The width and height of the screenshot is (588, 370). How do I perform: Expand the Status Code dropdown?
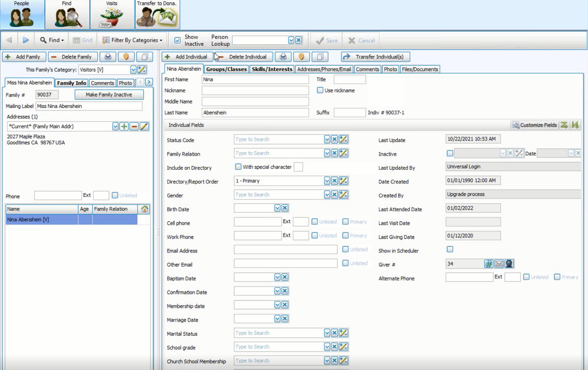tap(327, 140)
